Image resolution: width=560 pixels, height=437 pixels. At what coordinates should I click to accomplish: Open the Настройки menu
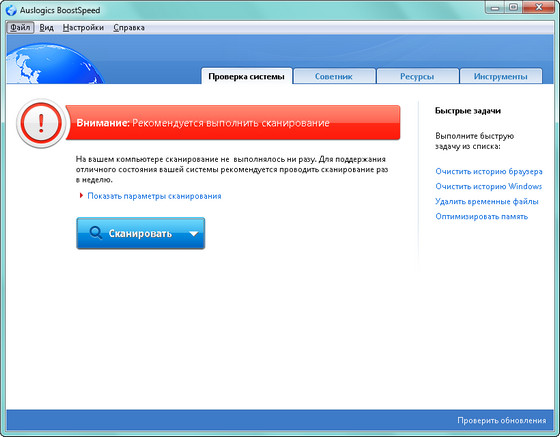pyautogui.click(x=83, y=27)
